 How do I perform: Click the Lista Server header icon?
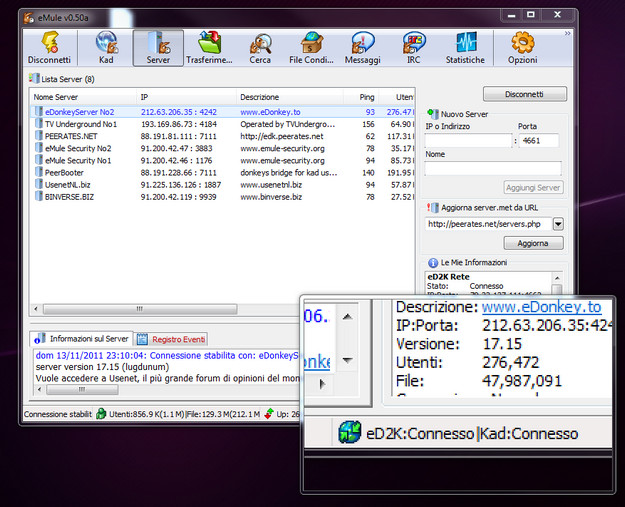coord(34,78)
